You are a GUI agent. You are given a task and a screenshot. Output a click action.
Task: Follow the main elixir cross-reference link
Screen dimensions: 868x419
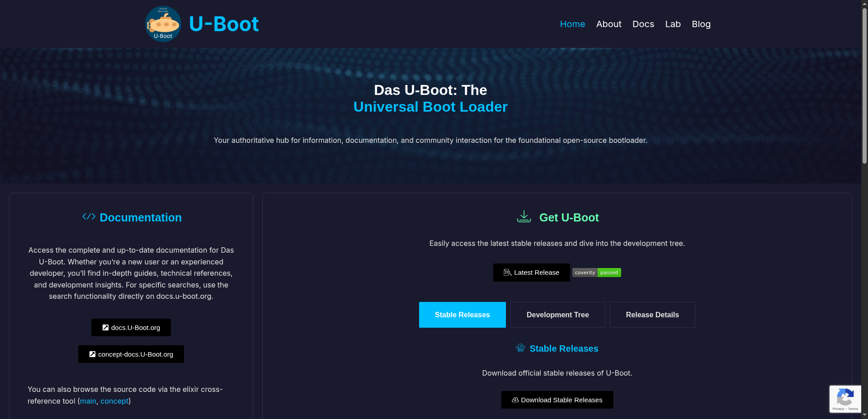[x=88, y=401]
